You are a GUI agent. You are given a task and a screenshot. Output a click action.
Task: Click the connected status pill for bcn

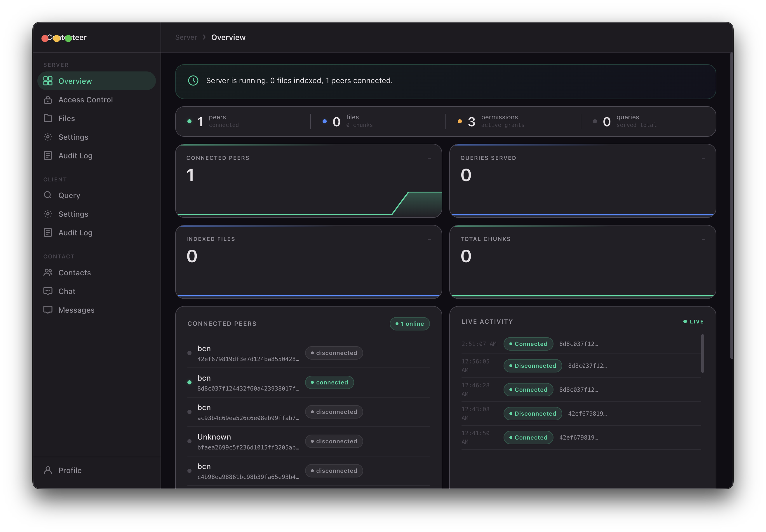point(329,382)
